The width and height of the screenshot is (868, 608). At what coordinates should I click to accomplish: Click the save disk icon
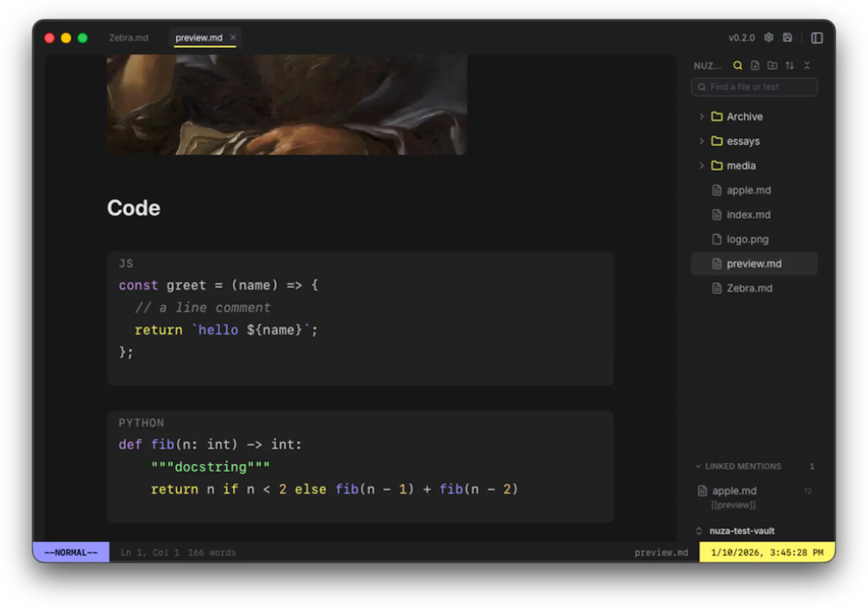[x=787, y=37]
